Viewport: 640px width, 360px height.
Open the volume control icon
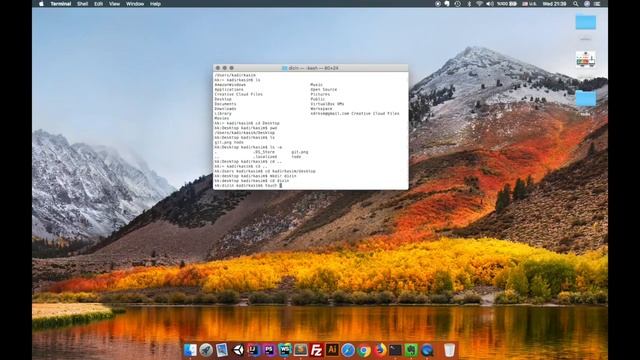click(x=490, y=4)
